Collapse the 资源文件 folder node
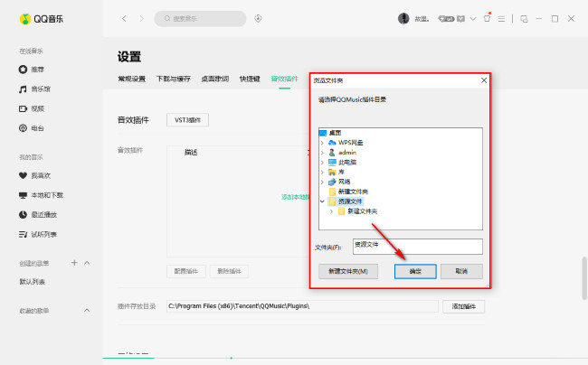This screenshot has height=365, width=588. [323, 201]
